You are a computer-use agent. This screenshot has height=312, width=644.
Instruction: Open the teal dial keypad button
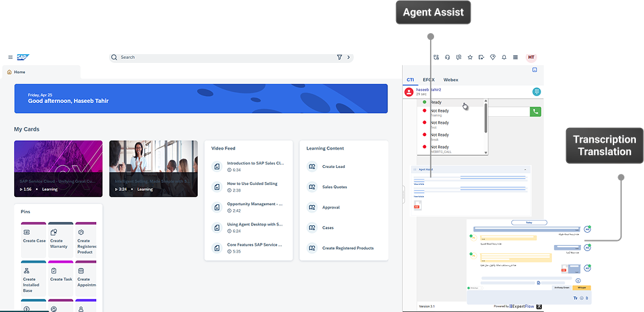click(x=536, y=92)
